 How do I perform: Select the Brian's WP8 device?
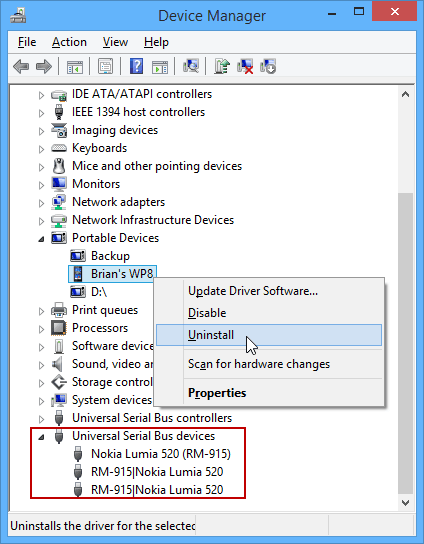[122, 274]
